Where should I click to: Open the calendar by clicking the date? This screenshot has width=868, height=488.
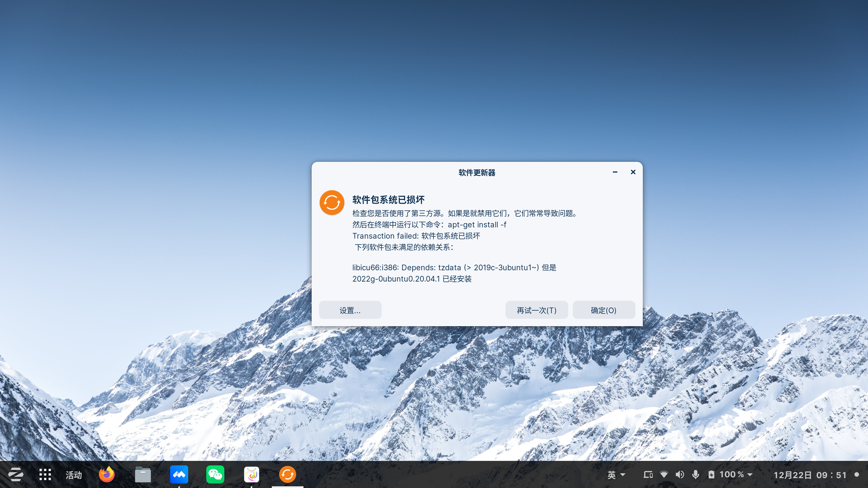808,474
